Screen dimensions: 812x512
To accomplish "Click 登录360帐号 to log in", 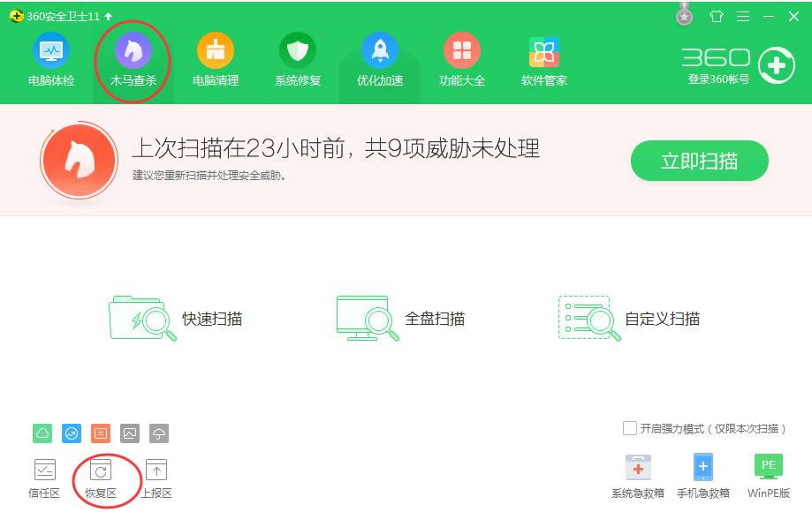I will [x=718, y=79].
